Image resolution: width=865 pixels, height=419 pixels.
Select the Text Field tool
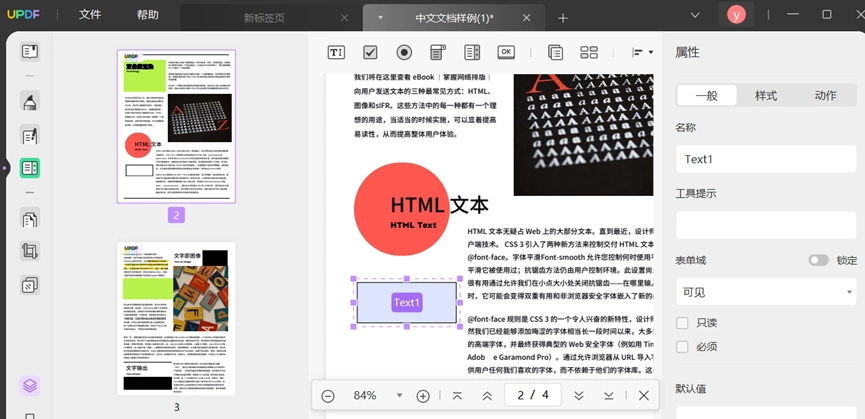coord(336,52)
